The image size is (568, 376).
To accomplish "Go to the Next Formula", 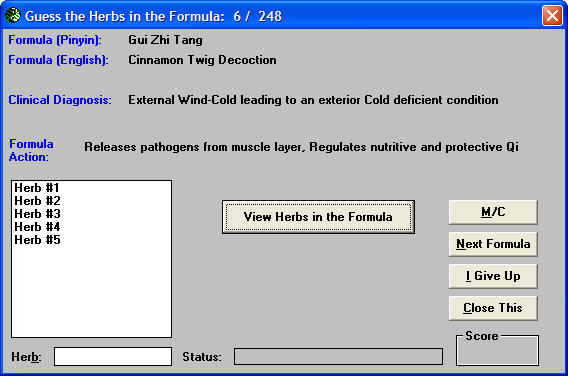I will coord(493,244).
